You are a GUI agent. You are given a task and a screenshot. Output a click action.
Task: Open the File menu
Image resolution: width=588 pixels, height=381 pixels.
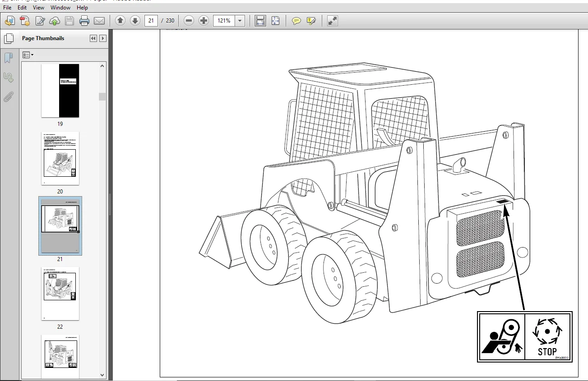pos(7,8)
